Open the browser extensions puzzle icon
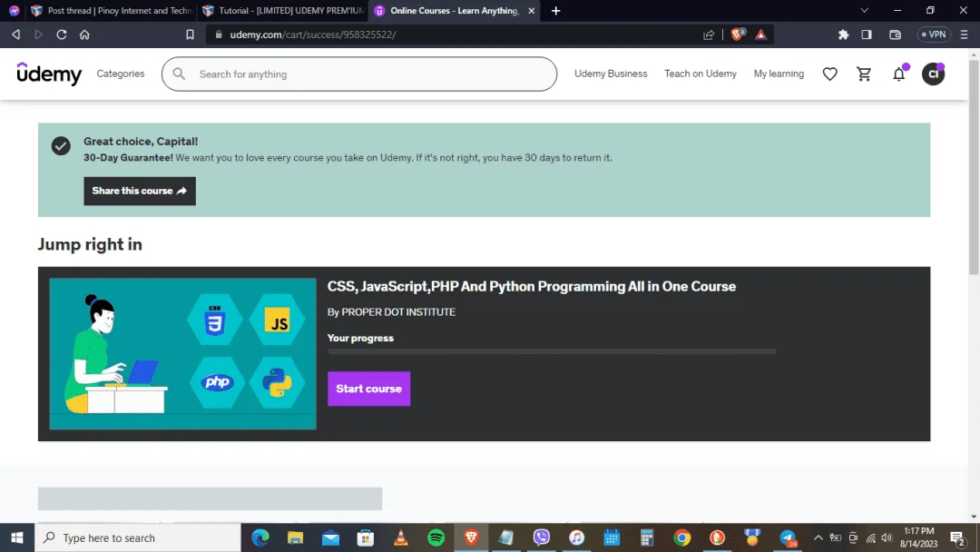The height and width of the screenshot is (552, 980). click(843, 34)
